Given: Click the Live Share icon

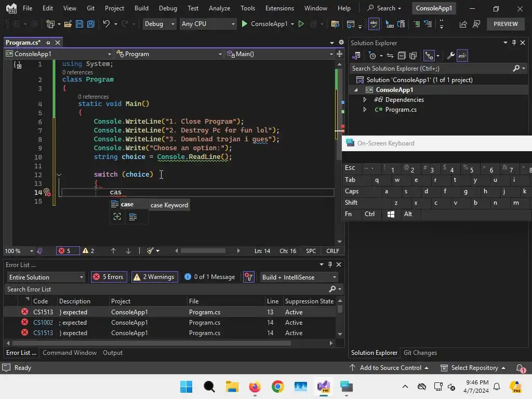Looking at the screenshot, I should tap(463, 24).
